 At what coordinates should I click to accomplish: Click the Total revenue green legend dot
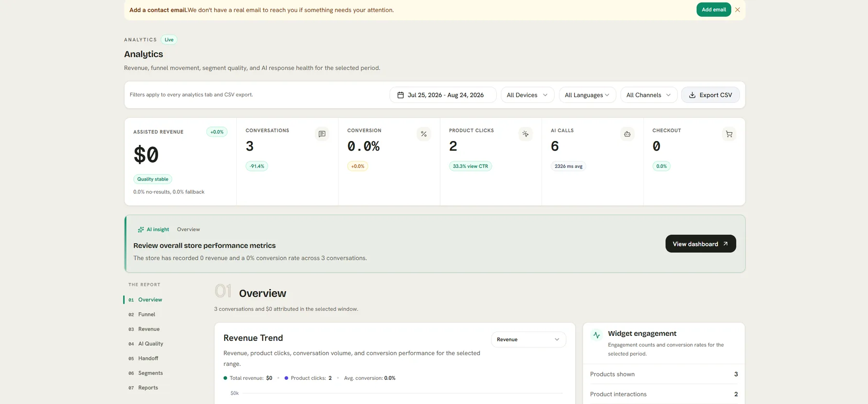(225, 378)
